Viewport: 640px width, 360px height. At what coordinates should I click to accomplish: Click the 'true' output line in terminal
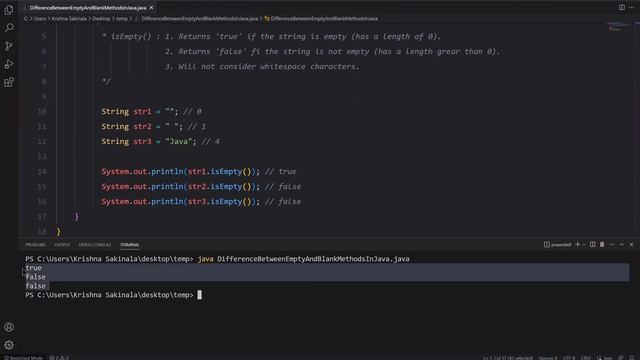tap(33, 268)
